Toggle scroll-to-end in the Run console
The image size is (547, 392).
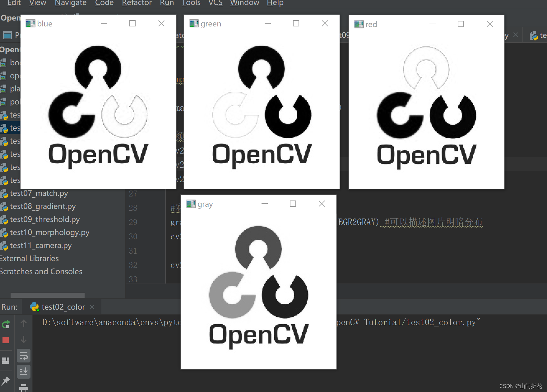pyautogui.click(x=24, y=371)
